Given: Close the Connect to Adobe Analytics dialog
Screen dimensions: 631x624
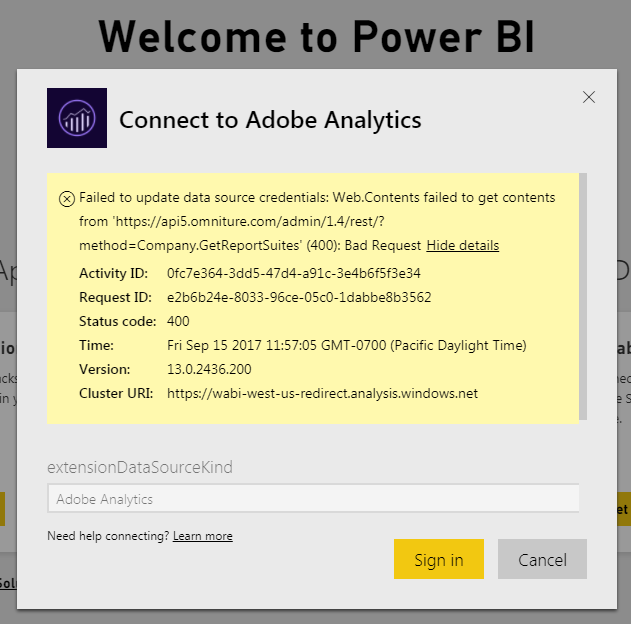Looking at the screenshot, I should pos(589,97).
